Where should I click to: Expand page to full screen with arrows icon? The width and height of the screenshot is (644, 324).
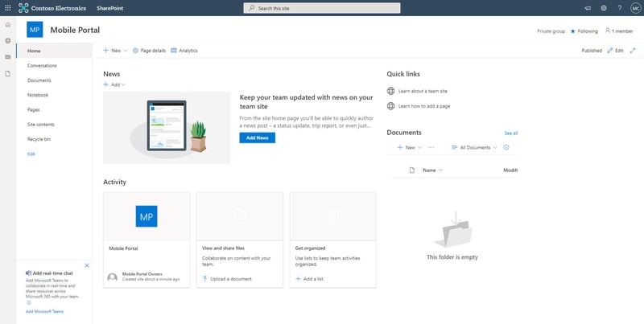633,51
